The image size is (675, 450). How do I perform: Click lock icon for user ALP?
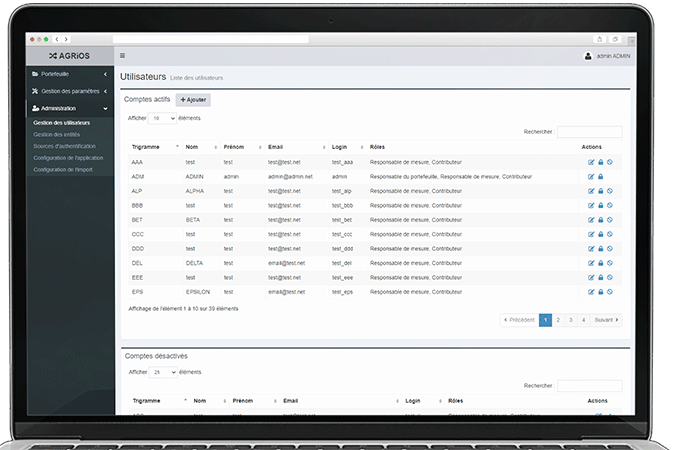[x=601, y=191]
